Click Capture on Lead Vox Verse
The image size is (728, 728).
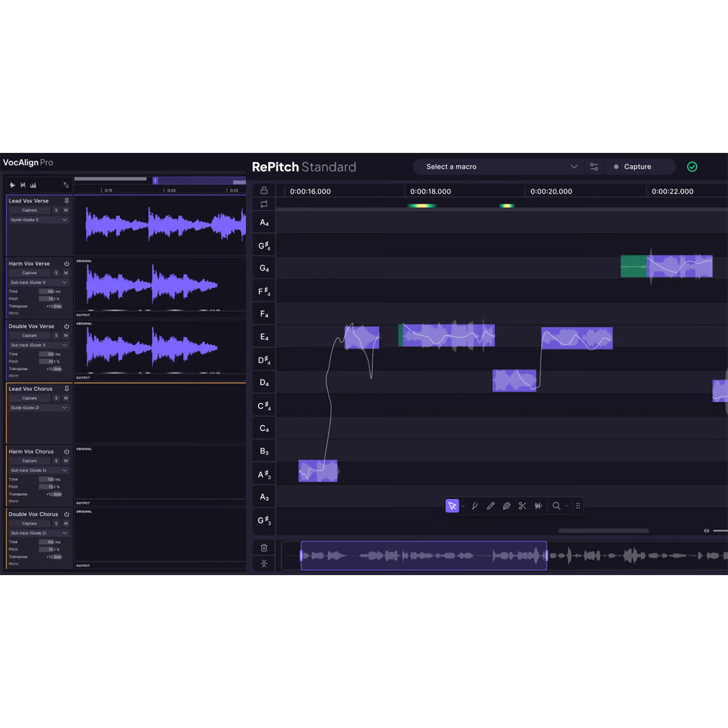(30, 211)
